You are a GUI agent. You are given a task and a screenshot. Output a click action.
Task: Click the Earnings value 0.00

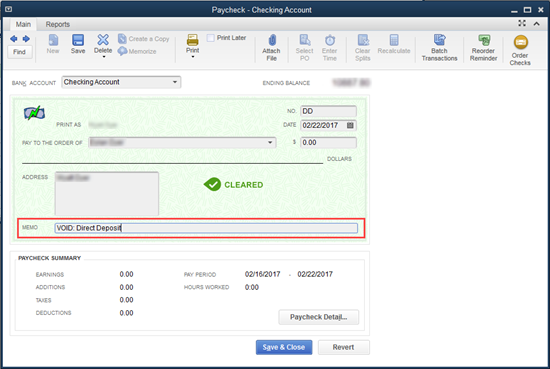click(x=126, y=274)
